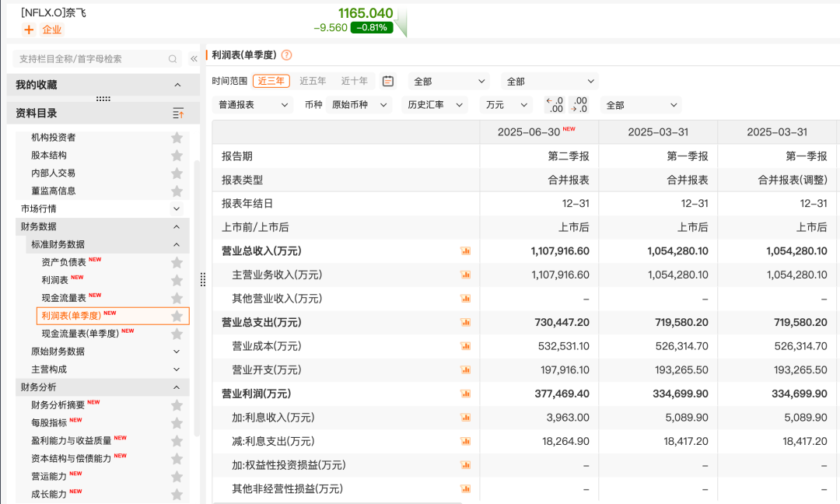This screenshot has height=504, width=840.
Task: Open chart icon for 营业利润 row
Action: (466, 394)
